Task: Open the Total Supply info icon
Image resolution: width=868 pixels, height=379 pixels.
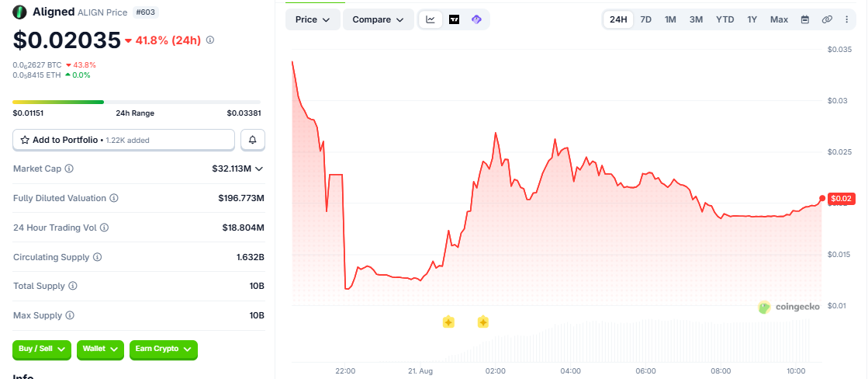Action: pos(72,286)
